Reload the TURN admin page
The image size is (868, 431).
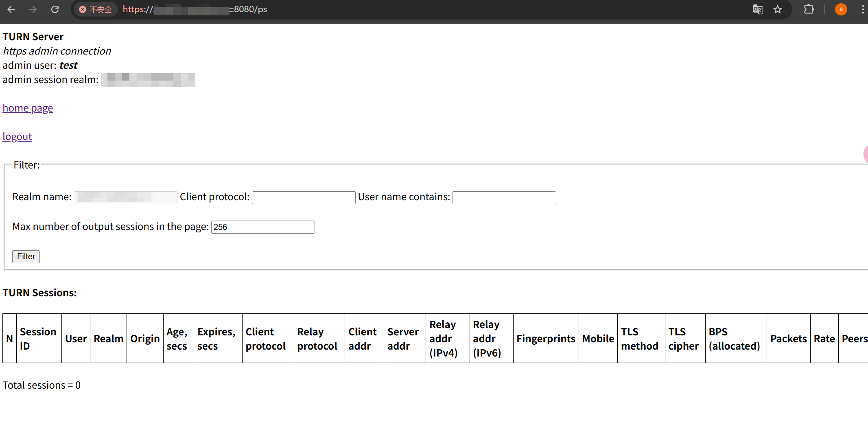pos(55,9)
